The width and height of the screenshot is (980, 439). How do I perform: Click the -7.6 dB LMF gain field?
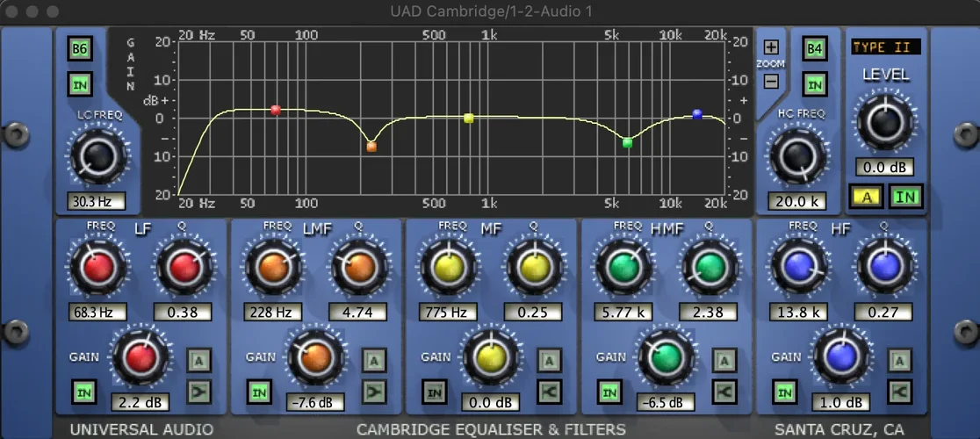point(315,402)
